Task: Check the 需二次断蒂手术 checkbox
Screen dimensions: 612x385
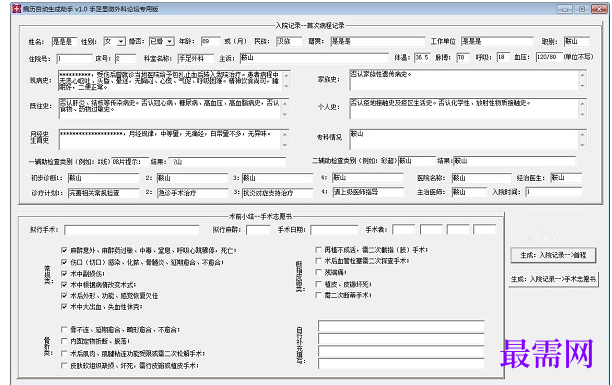Action: tap(318, 295)
